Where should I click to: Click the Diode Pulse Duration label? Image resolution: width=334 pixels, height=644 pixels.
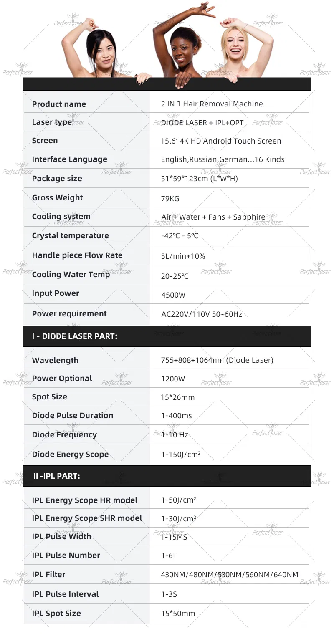click(73, 416)
